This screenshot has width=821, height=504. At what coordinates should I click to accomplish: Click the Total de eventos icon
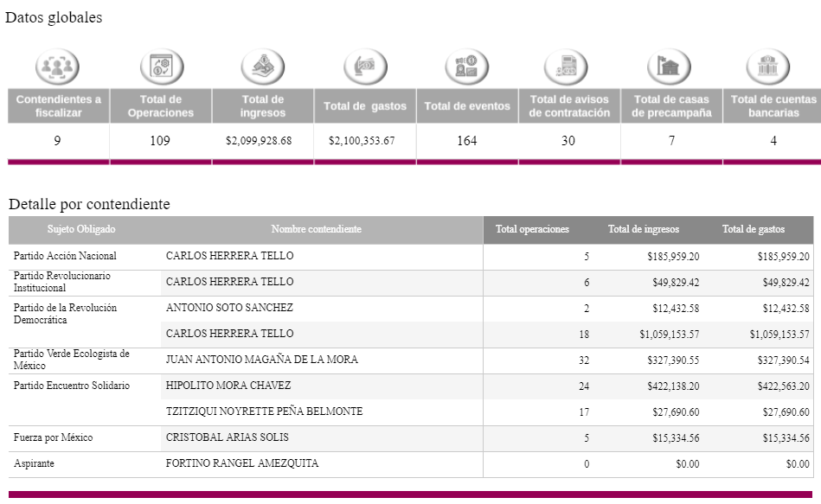[x=466, y=67]
